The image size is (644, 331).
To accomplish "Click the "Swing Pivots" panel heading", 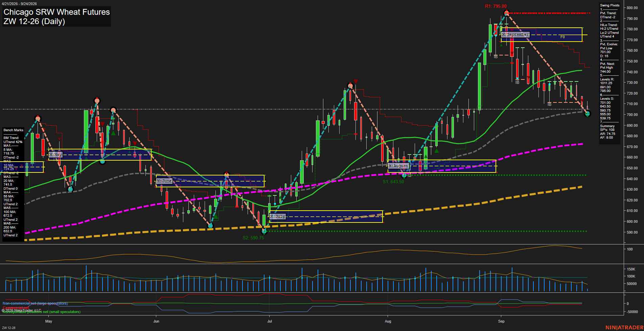I will [x=610, y=5].
